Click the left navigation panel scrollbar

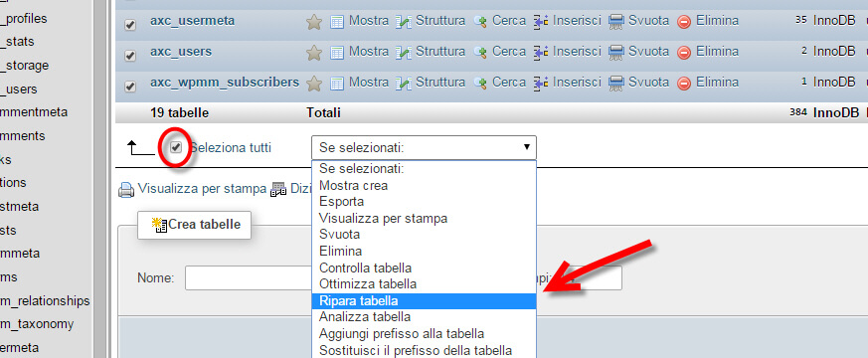[x=99, y=179]
